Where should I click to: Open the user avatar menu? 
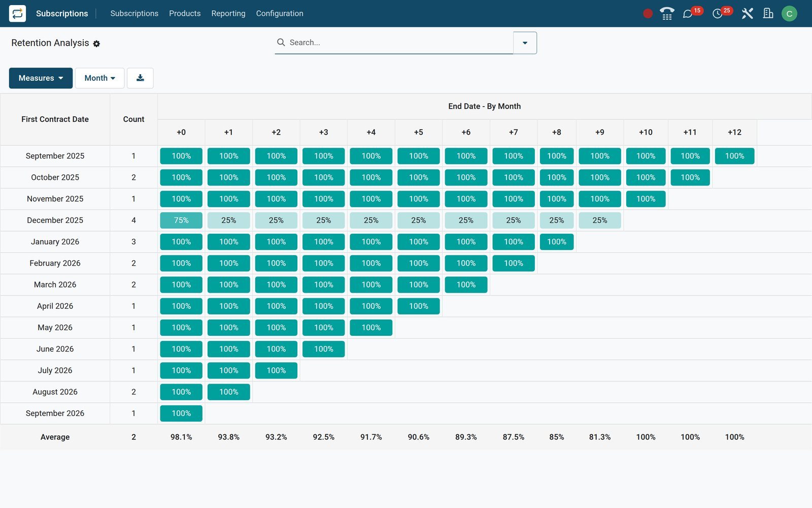[789, 14]
